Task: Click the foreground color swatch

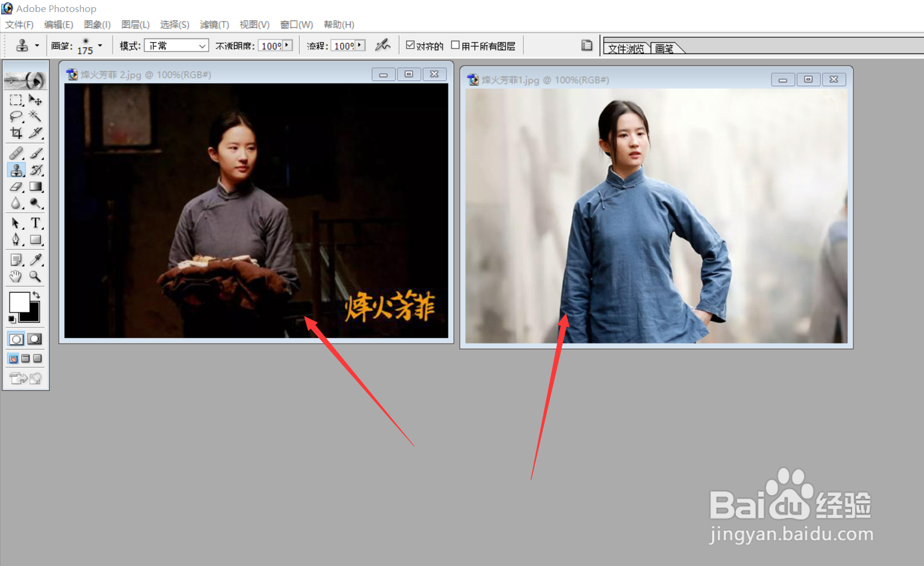Action: (x=19, y=302)
